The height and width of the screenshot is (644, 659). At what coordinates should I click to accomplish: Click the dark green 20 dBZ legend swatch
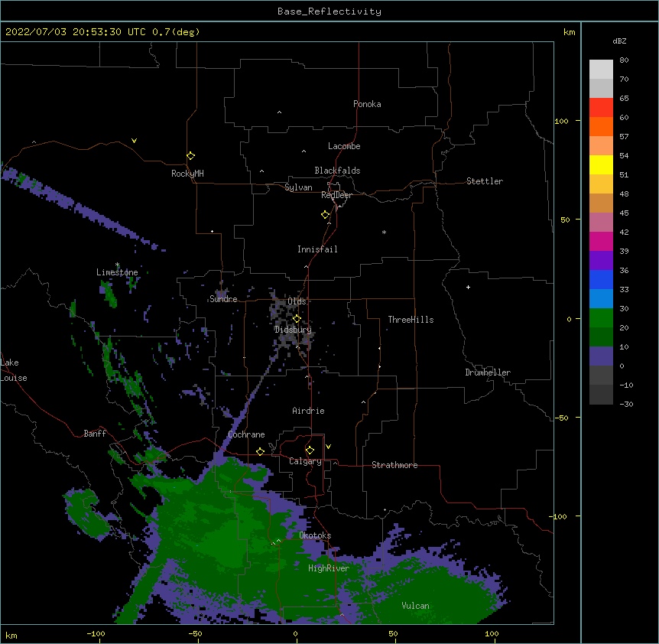tap(601, 337)
